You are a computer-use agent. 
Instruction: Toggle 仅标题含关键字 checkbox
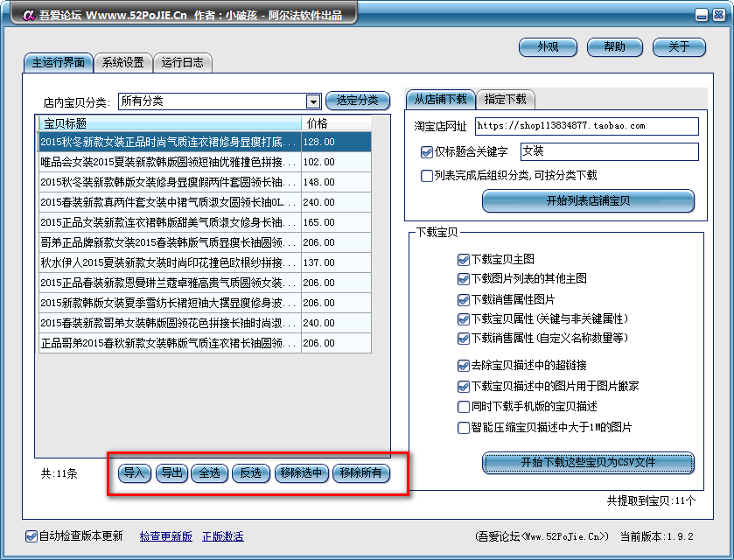pyautogui.click(x=426, y=151)
